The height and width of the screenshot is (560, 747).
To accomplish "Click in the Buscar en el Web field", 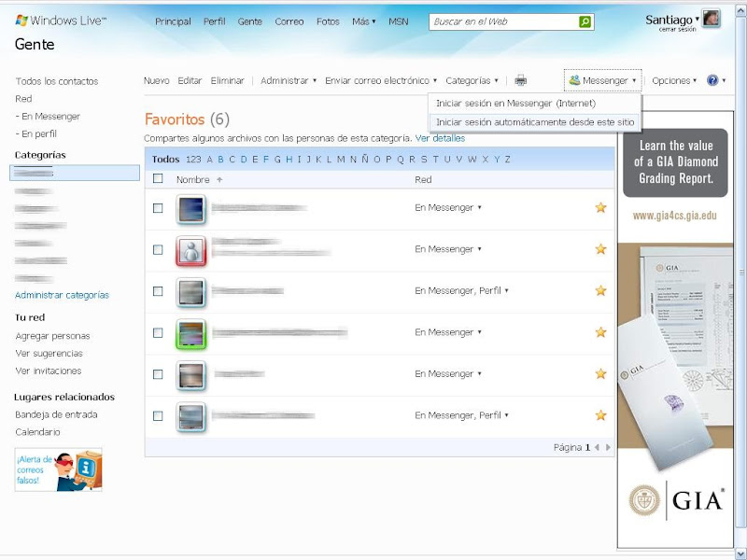I will 503,21.
